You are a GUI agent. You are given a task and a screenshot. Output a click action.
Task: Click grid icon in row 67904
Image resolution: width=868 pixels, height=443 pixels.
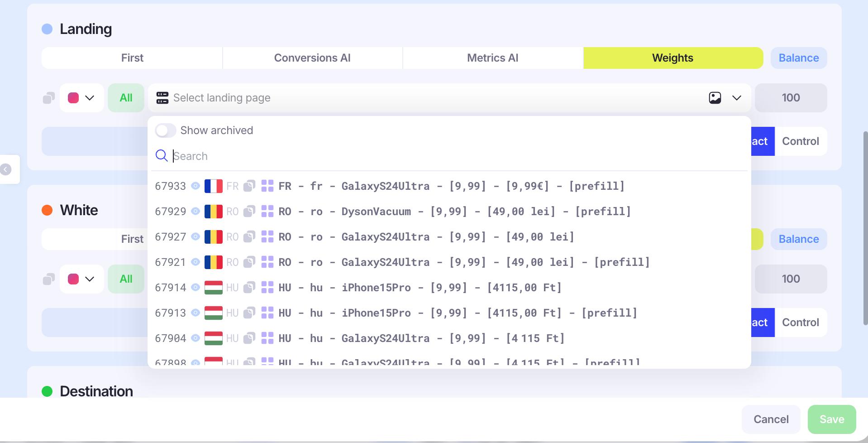pos(267,338)
